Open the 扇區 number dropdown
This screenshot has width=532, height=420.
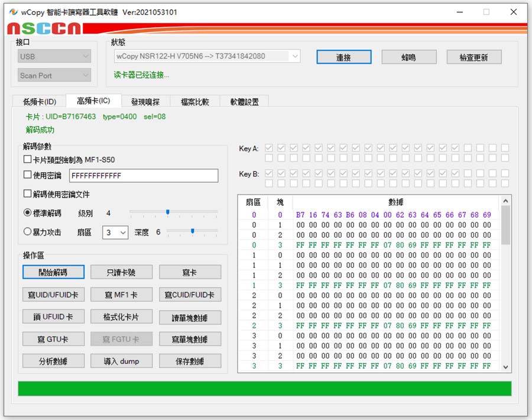[x=115, y=232]
